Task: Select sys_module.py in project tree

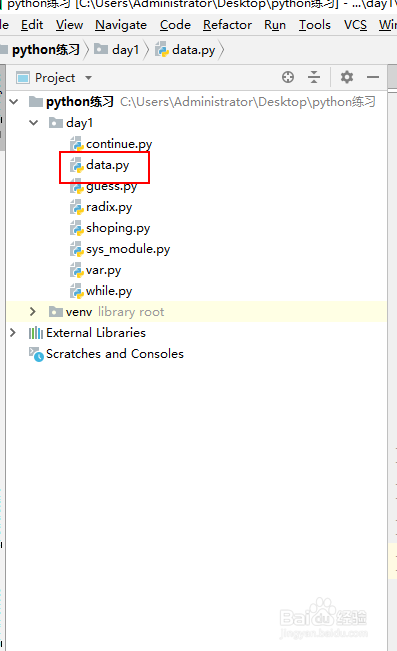Action: [128, 249]
